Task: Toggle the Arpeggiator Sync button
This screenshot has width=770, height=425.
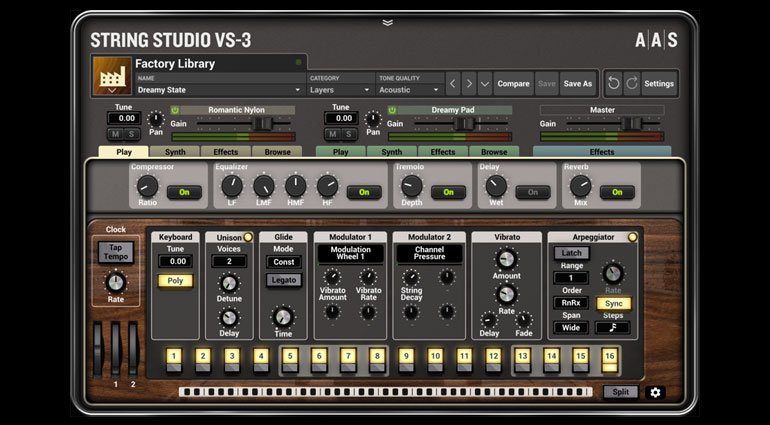Action: tap(613, 303)
